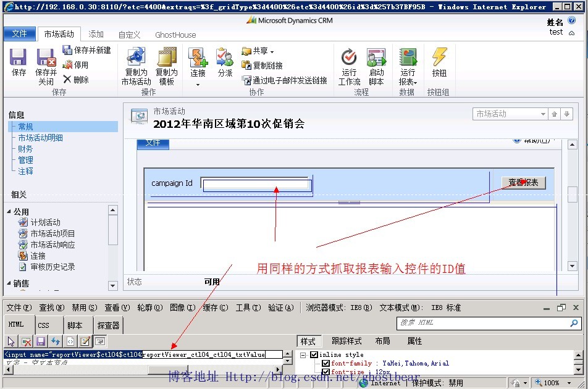The width and height of the screenshot is (588, 389).
Task: Click 浏览器模式: IE8 menu
Action: (x=339, y=307)
